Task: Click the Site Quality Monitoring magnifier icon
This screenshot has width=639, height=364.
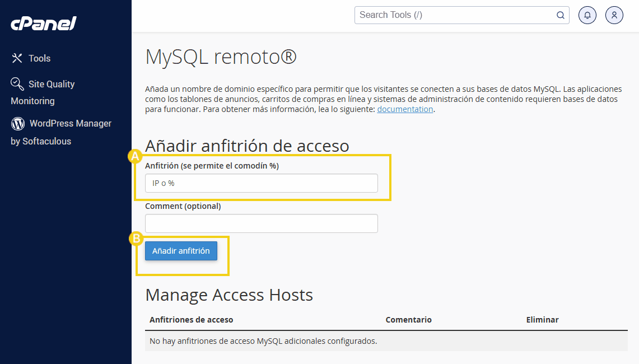Action: [17, 83]
